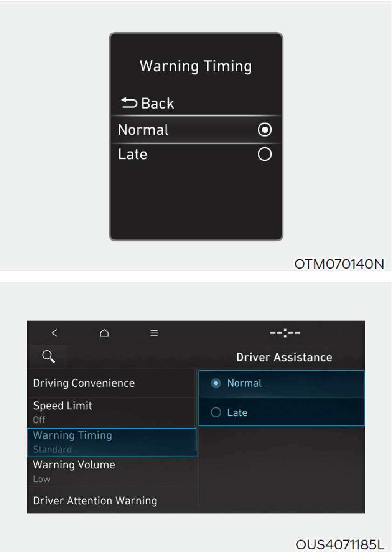Viewport: 392px width, 554px height.
Task: Choose Late radio in Driver Assistance panel
Action: 216,412
